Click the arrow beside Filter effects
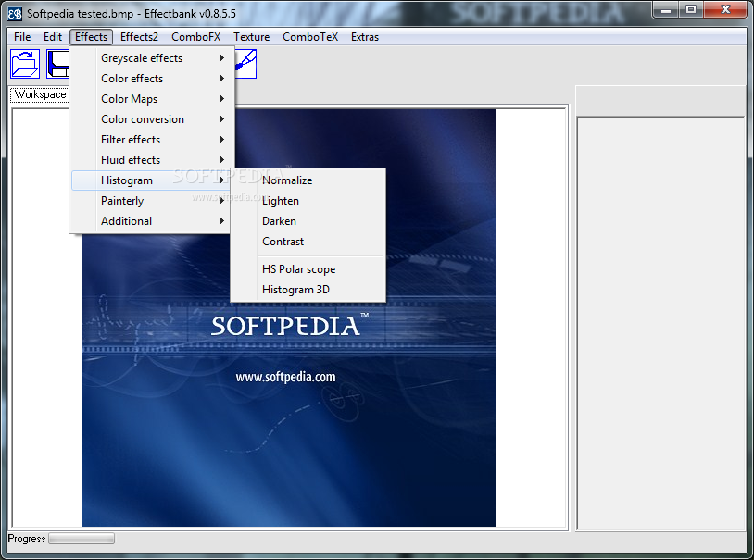Image resolution: width=754 pixels, height=560 pixels. pyautogui.click(x=222, y=140)
